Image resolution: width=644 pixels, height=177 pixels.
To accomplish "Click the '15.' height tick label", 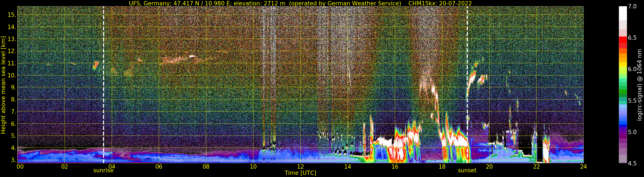I will point(12,15).
